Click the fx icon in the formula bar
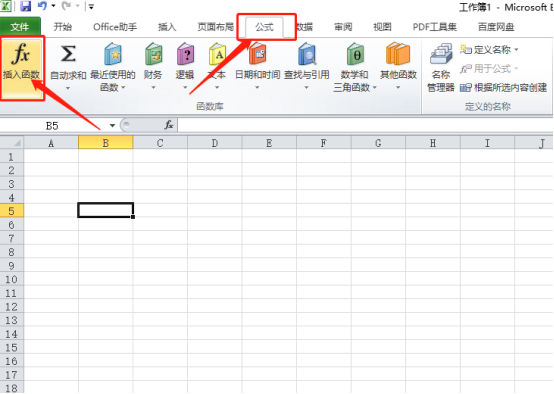The image size is (554, 394). 169,125
